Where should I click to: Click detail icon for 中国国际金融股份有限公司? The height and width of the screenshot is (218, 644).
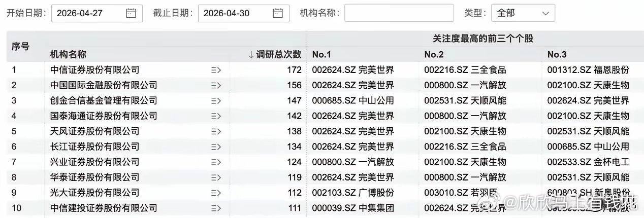point(216,85)
